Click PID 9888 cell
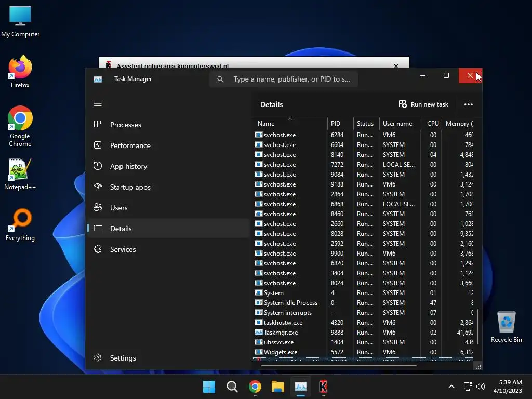Viewport: 532px width, 399px height. (x=337, y=332)
